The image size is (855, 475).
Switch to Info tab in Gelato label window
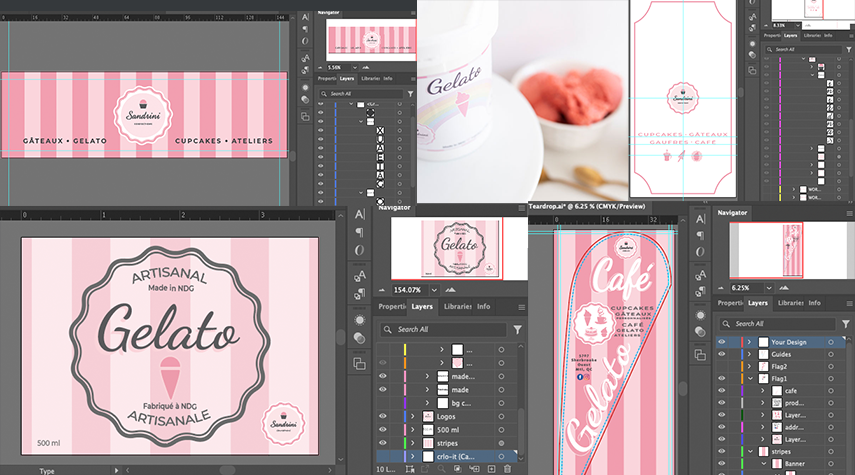(484, 306)
